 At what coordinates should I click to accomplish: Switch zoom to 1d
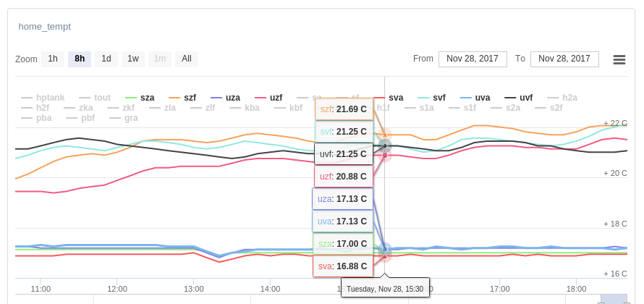[x=106, y=59]
